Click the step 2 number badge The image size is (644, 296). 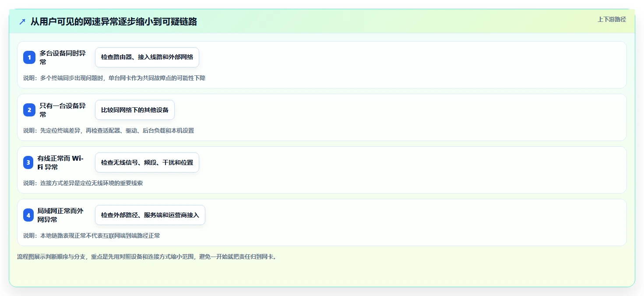[x=29, y=110]
